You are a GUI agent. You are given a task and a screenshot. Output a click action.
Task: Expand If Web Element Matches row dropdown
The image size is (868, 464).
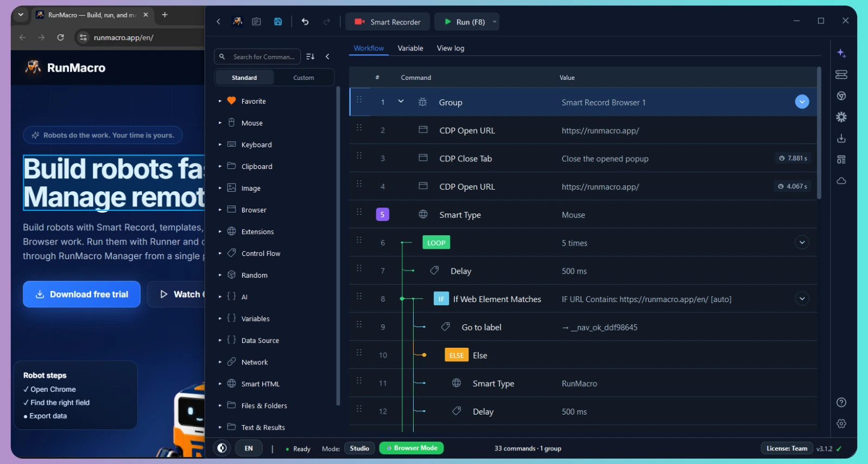802,298
